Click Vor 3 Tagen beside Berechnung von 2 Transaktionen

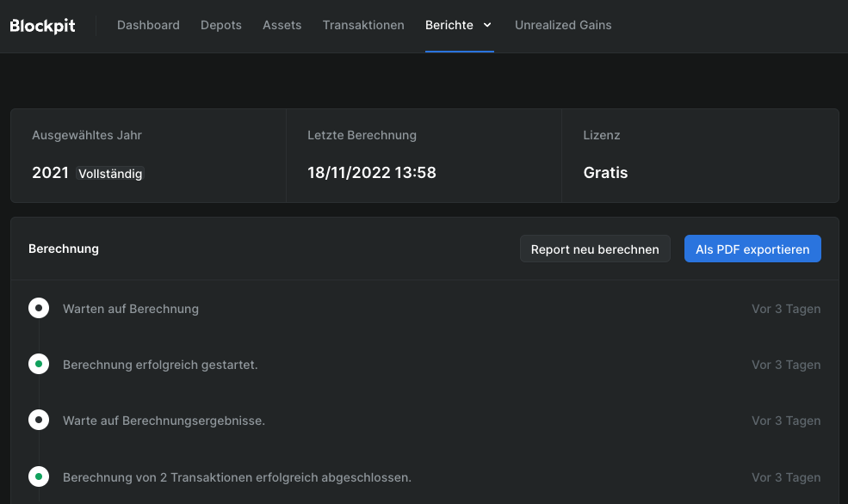786,477
